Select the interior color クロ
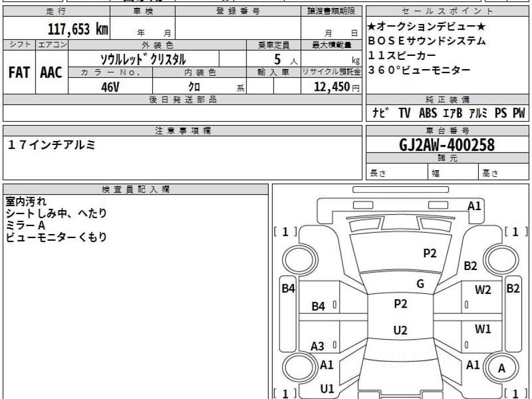The image size is (532, 399). tap(194, 87)
